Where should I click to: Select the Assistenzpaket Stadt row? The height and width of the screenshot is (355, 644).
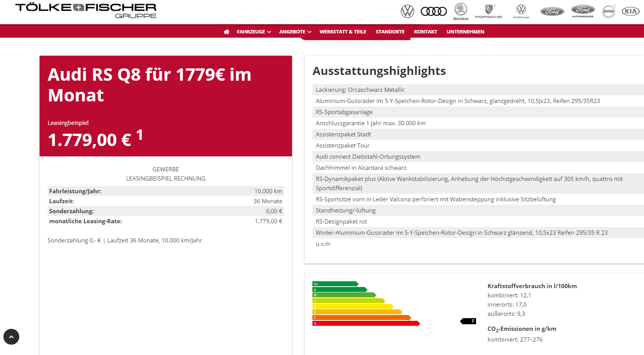click(478, 134)
